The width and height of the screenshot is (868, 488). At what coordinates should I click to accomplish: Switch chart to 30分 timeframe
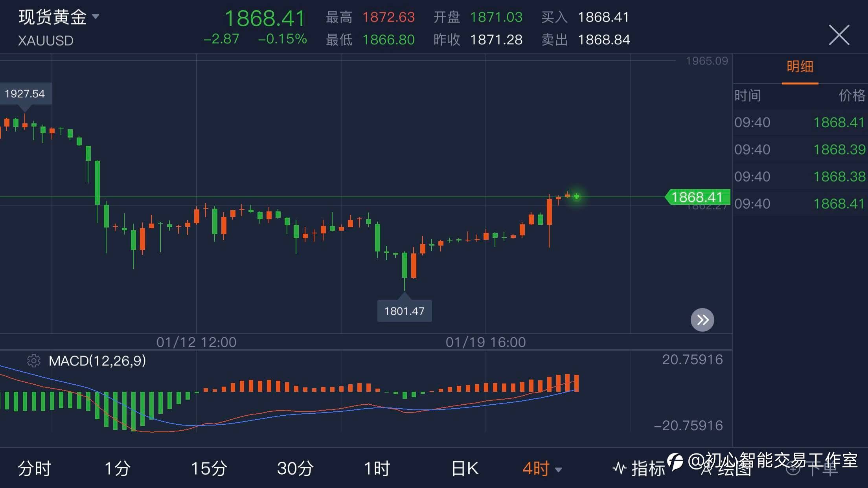[295, 468]
